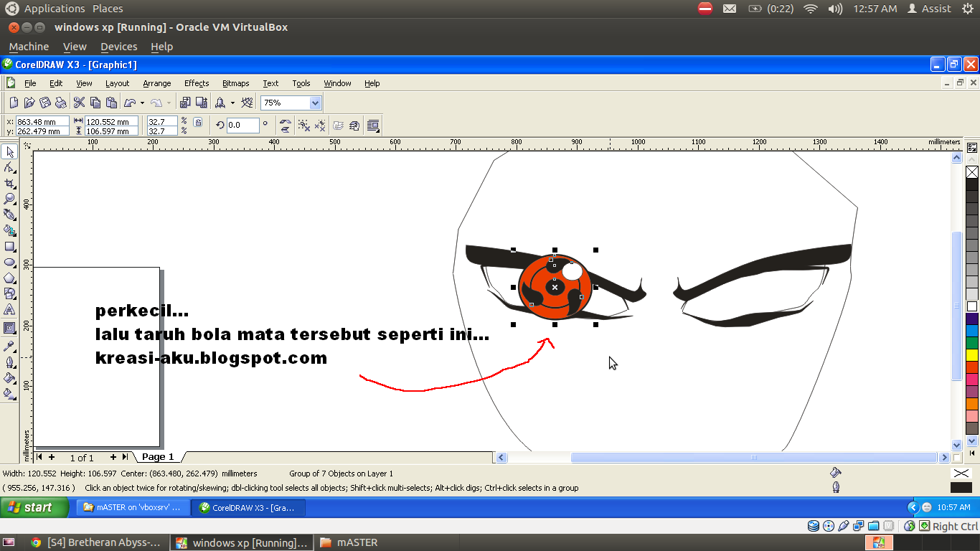Open VirtualBox Devices menu

(118, 47)
